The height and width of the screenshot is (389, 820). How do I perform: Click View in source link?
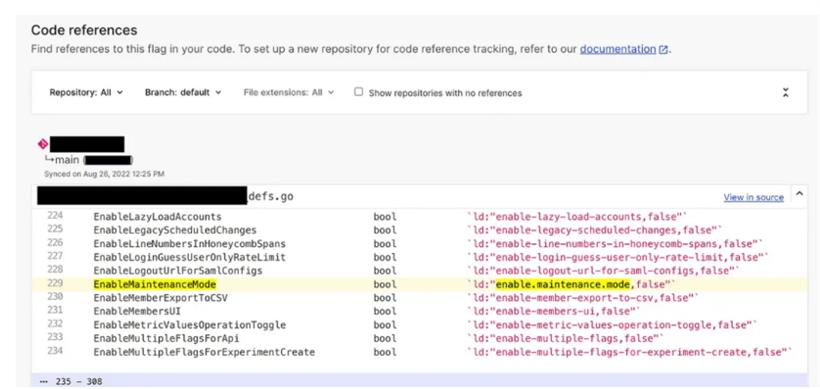coord(754,197)
